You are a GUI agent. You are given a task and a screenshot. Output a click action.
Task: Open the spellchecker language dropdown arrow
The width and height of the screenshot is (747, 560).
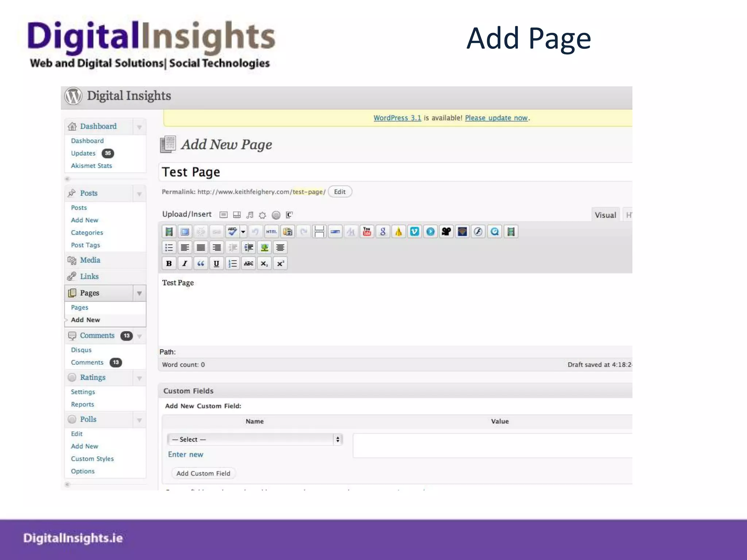243,232
